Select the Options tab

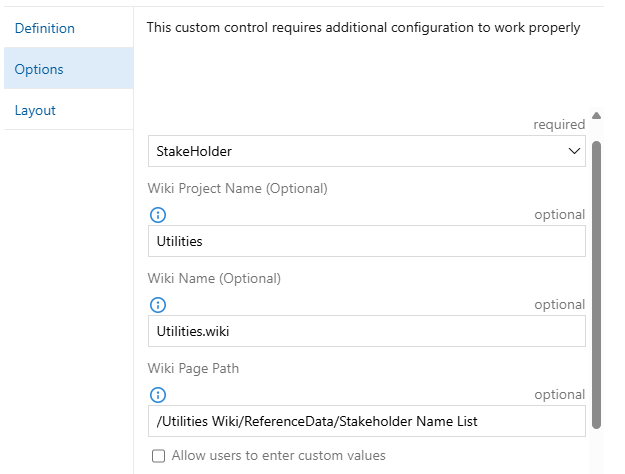point(39,69)
